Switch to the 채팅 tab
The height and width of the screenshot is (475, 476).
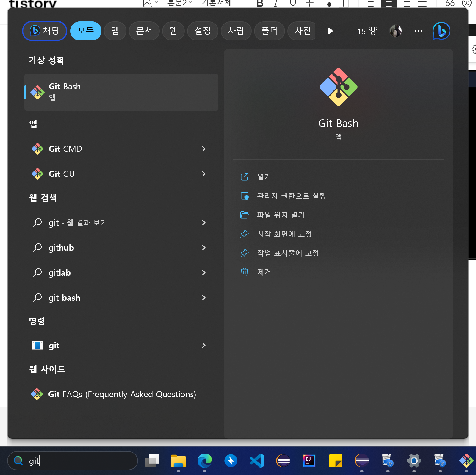pyautogui.click(x=45, y=31)
